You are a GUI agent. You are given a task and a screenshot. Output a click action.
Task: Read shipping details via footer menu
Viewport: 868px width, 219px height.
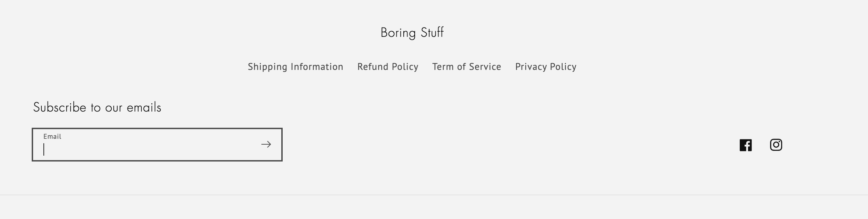(x=295, y=66)
